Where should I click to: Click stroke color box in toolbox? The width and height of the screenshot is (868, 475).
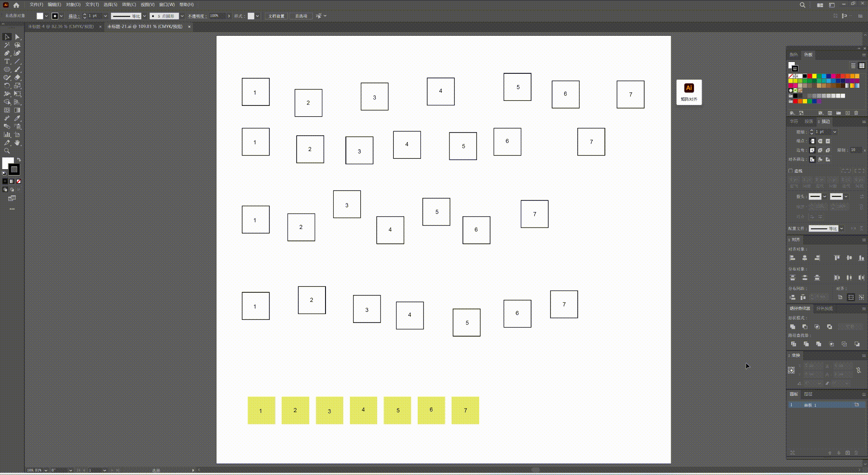[x=14, y=170]
